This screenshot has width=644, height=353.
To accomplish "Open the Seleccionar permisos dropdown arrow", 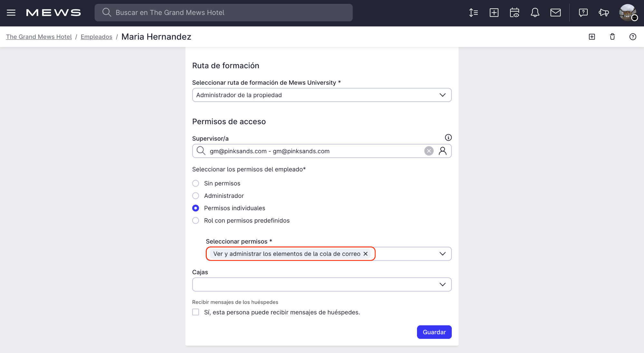I will [442, 254].
